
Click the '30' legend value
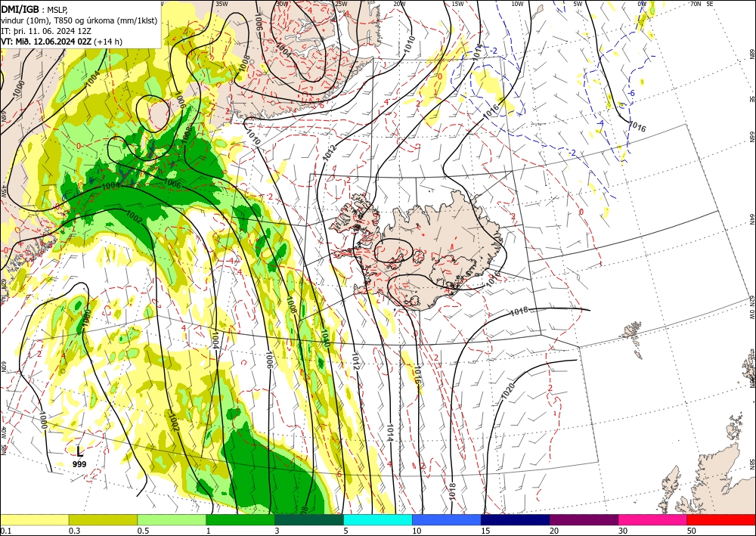pos(623,531)
